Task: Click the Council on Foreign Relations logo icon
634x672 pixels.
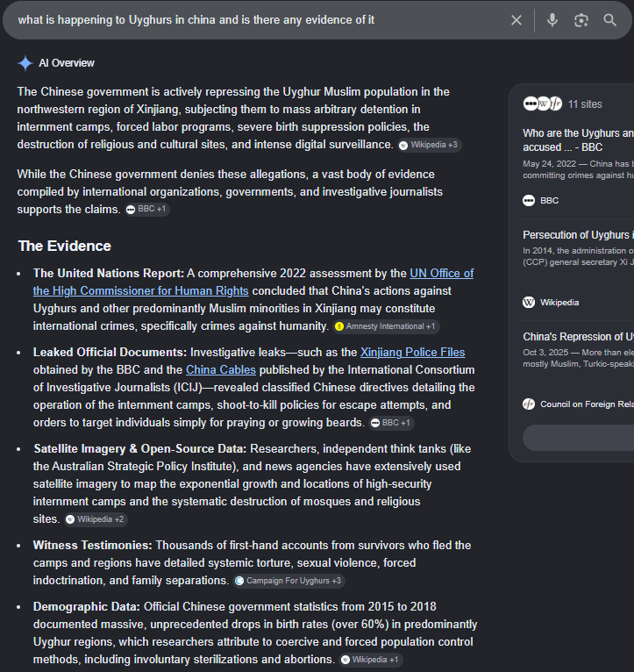Action: click(x=529, y=404)
